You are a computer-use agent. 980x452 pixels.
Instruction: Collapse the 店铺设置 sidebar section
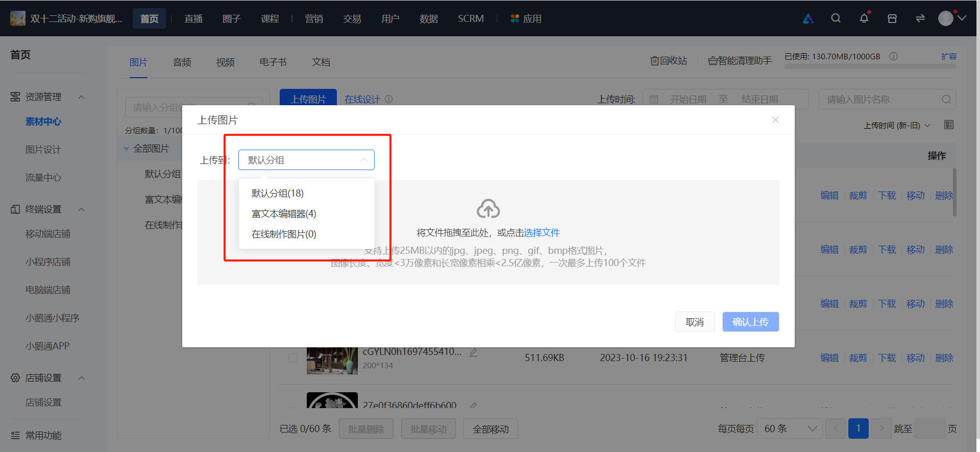(x=82, y=378)
